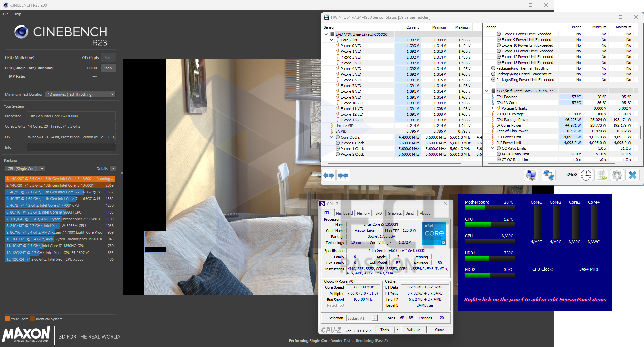Image resolution: width=644 pixels, height=347 pixels.
Task: Click the blue X close-sensors icon
Action: coord(633,175)
